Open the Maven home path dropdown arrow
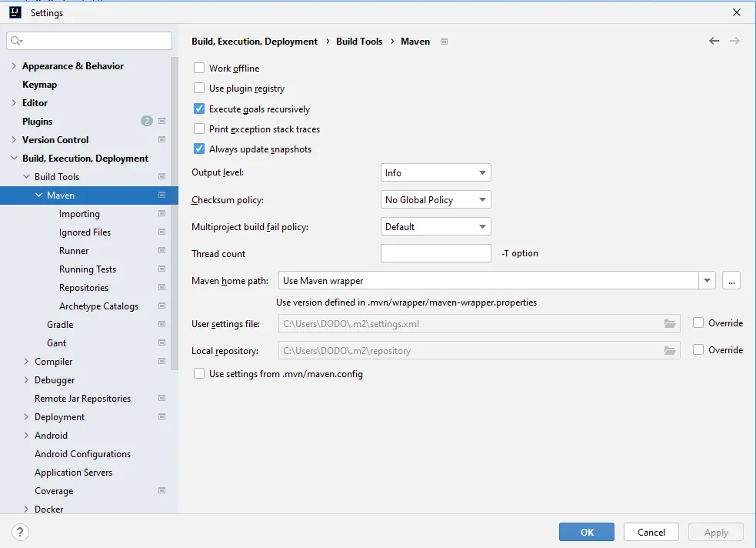 pos(707,280)
